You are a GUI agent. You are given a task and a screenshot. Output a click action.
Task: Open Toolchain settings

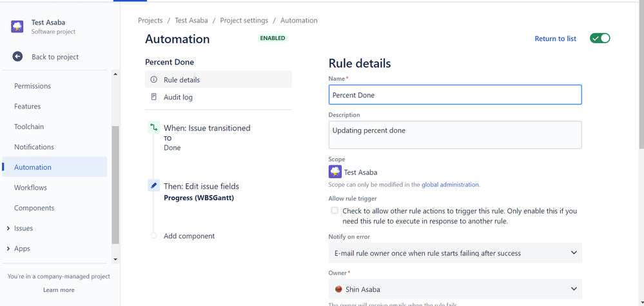tap(29, 127)
